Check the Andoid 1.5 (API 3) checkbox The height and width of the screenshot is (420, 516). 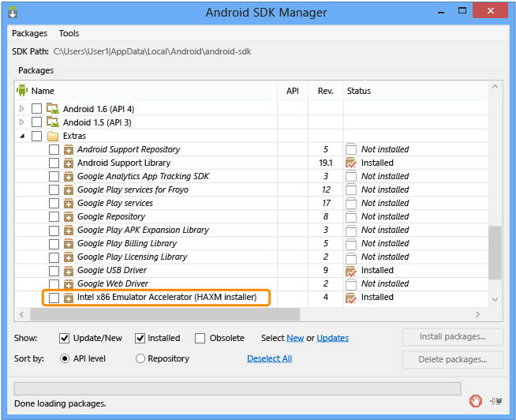click(36, 122)
